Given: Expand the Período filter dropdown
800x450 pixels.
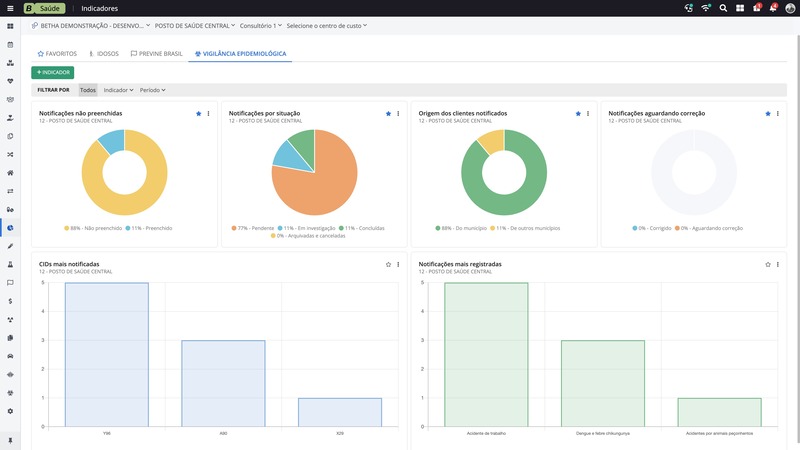Looking at the screenshot, I should (152, 90).
